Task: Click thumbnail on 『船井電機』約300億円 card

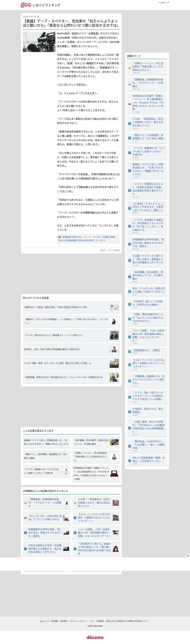Action: click(114, 442)
